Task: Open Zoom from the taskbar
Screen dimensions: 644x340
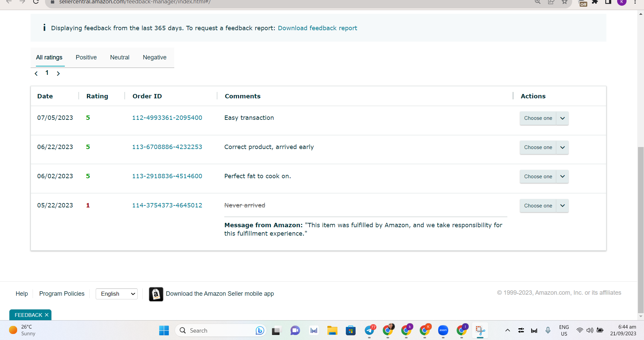Action: 443,331
